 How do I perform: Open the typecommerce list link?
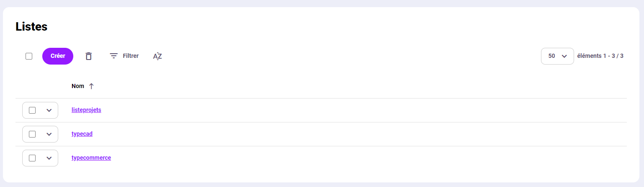(x=91, y=158)
